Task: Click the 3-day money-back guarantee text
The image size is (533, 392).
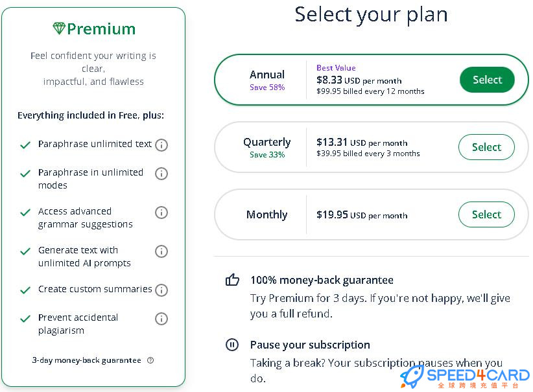Action: 86,360
